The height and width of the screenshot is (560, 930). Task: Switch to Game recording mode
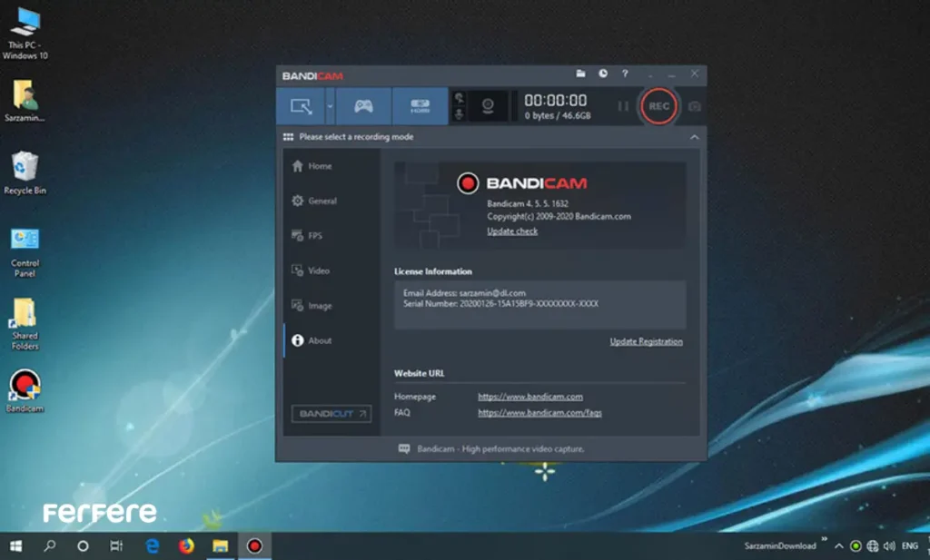point(363,106)
